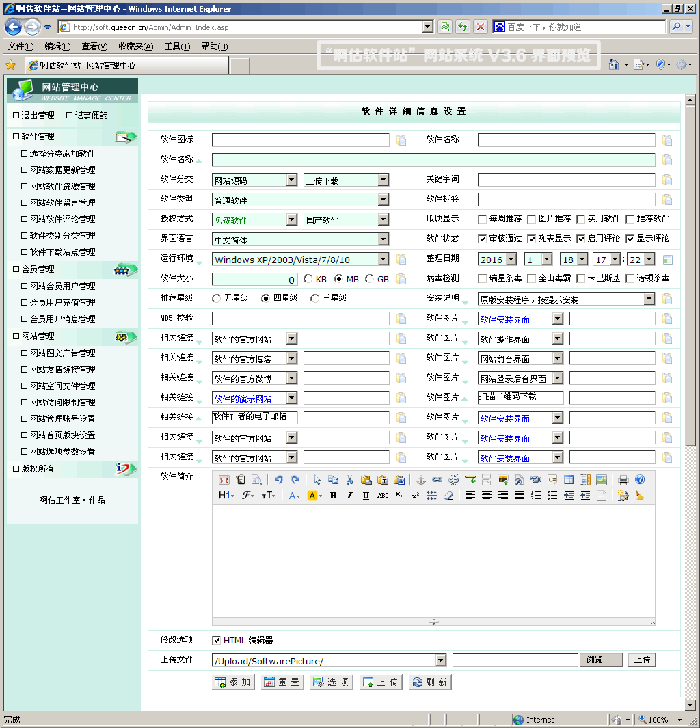Click the anchor icon in editor toolbar

point(421,480)
